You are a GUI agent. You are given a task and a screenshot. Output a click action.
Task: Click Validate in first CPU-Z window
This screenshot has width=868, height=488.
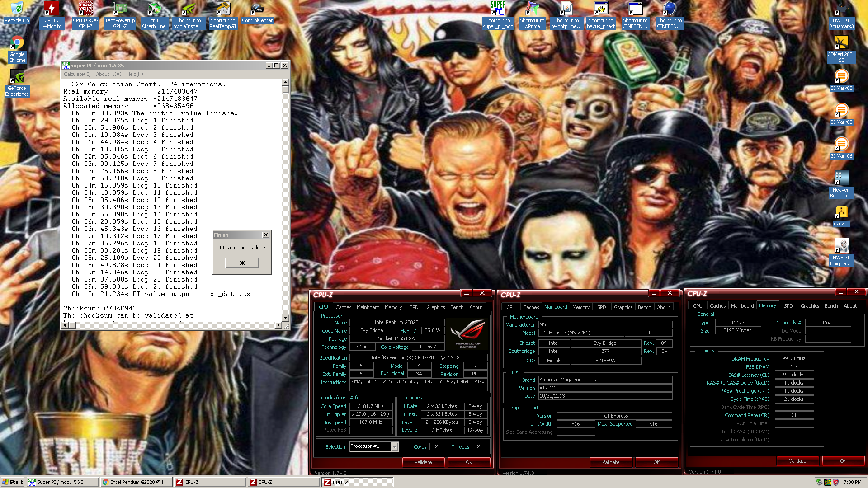(423, 462)
